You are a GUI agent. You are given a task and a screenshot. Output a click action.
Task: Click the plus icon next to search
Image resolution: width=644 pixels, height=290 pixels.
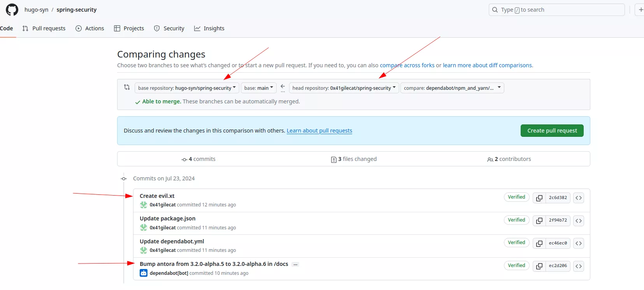coord(640,10)
